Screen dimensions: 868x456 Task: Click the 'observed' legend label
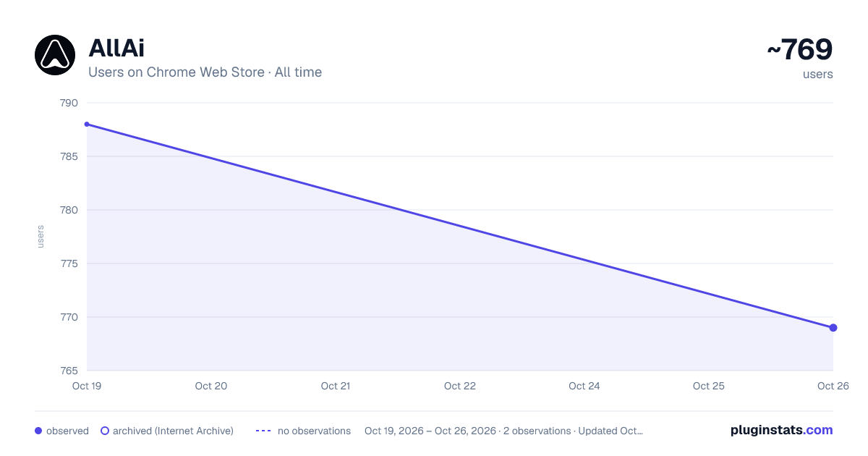point(67,431)
